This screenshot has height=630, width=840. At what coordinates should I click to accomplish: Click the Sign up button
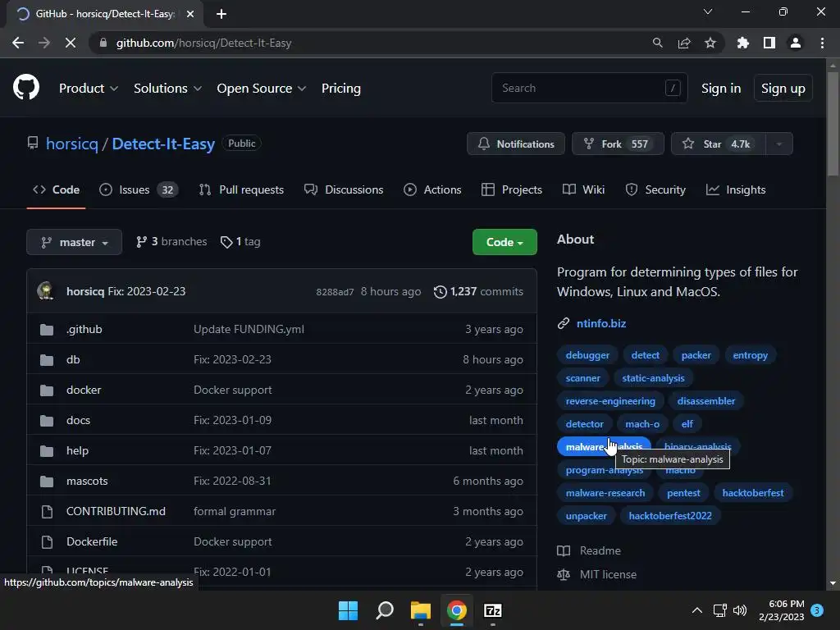(x=783, y=89)
